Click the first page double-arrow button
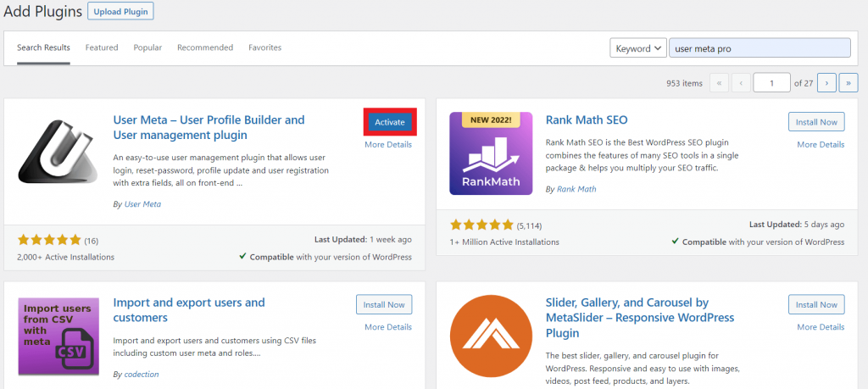This screenshot has height=389, width=868. [x=719, y=83]
